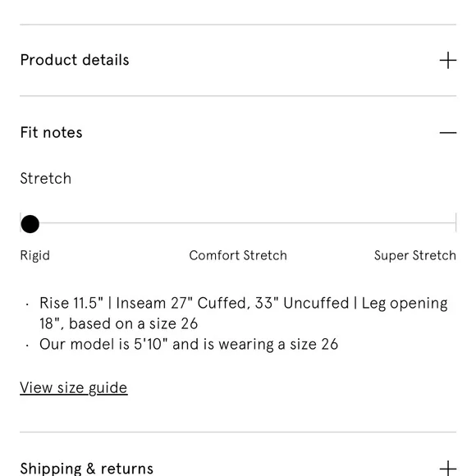Expand Product details with plus icon

(448, 60)
